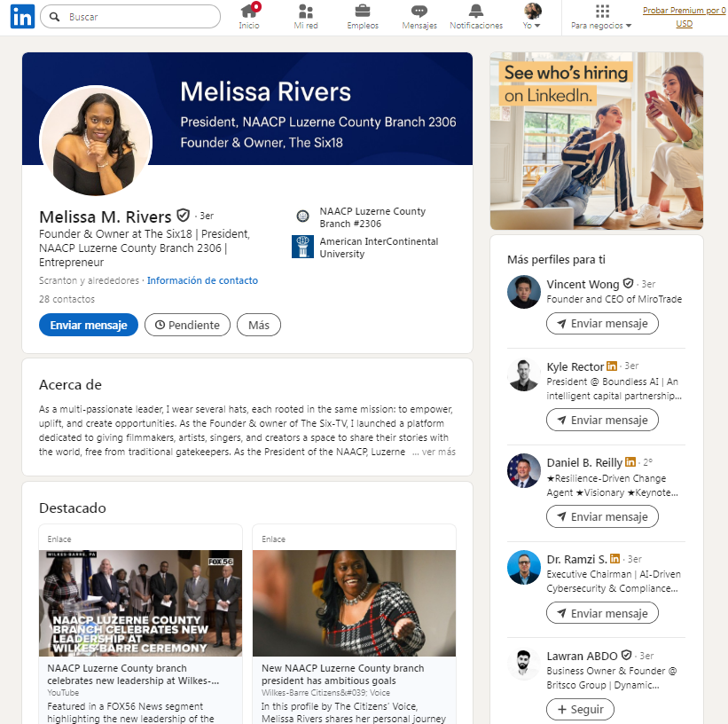Click Lawran ABDO's verification shield
This screenshot has width=728, height=724.
(x=626, y=655)
